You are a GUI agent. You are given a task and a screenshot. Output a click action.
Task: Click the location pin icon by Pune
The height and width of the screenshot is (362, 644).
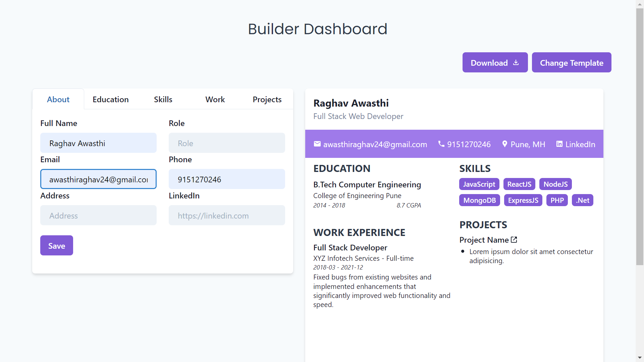click(x=504, y=144)
